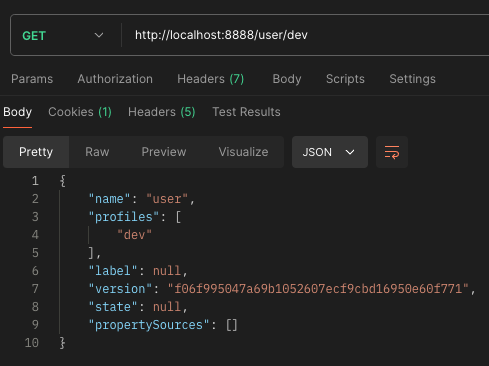Open the Authorization tab
The width and height of the screenshot is (489, 366).
coord(115,79)
